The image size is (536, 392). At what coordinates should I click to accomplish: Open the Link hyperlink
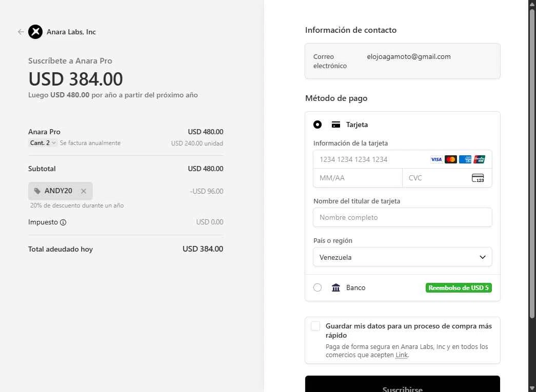coord(401,355)
